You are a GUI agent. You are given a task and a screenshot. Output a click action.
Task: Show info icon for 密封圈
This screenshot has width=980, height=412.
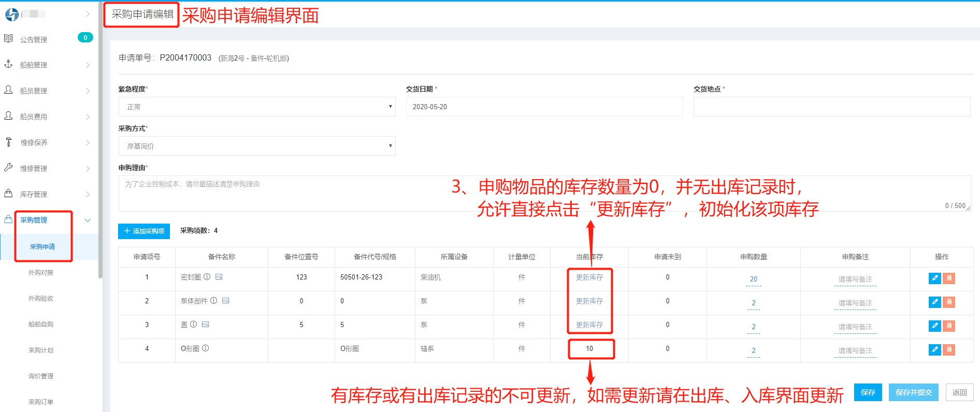point(207,277)
